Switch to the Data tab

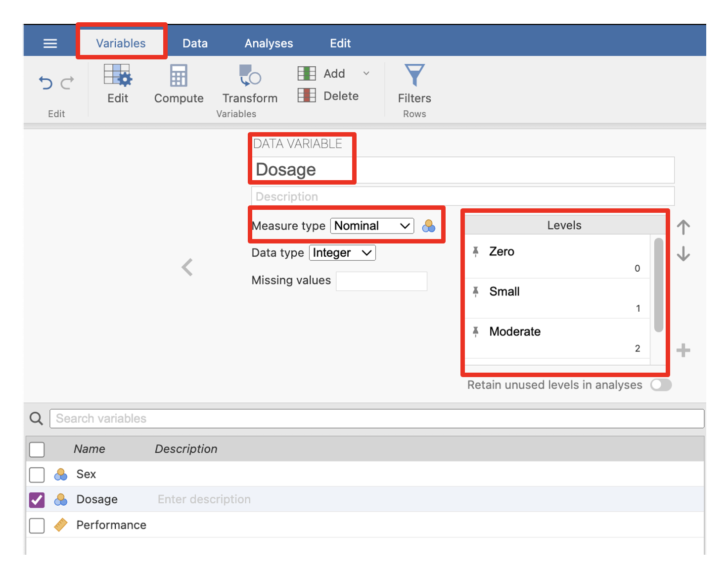click(195, 44)
